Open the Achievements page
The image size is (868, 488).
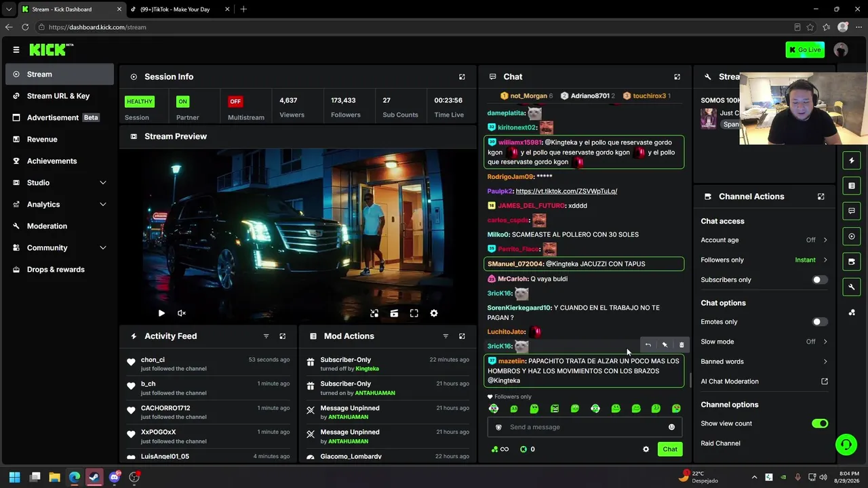(x=60, y=161)
